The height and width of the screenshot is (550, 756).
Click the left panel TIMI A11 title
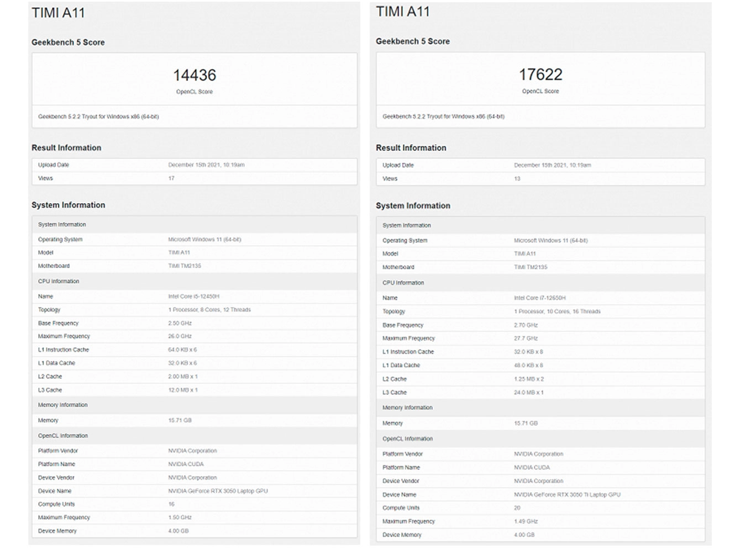(58, 13)
